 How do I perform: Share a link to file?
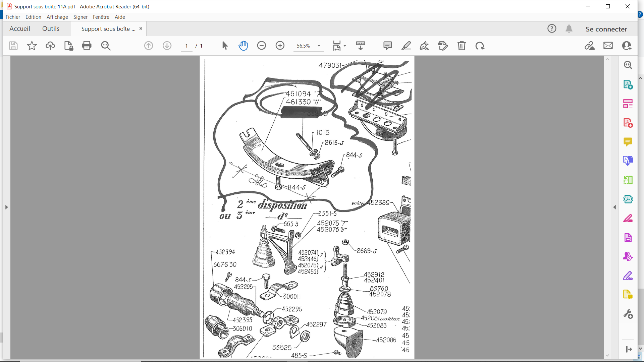[x=590, y=46]
